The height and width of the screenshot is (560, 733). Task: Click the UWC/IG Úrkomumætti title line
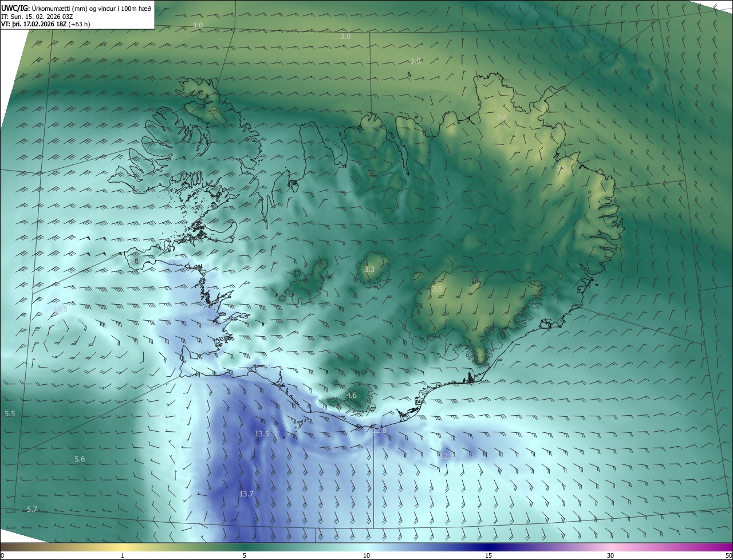coord(76,7)
